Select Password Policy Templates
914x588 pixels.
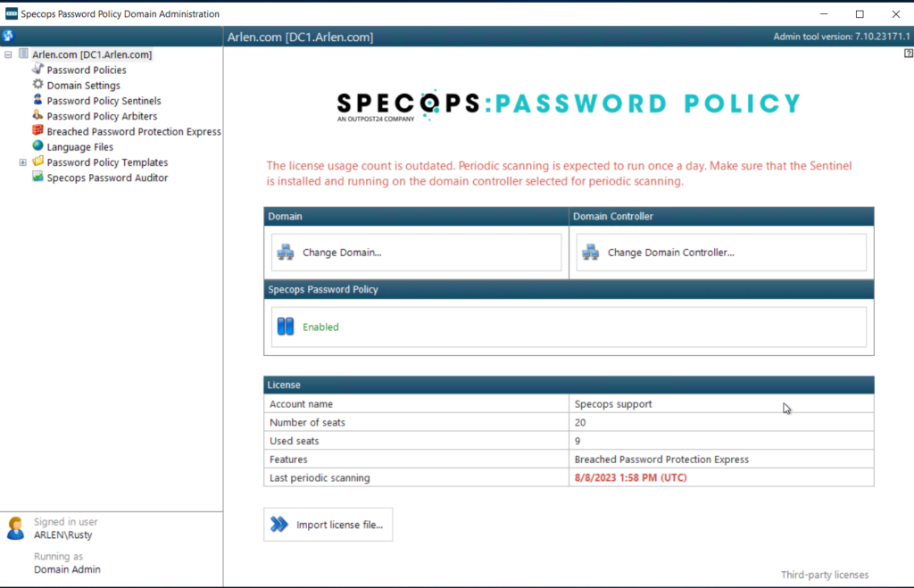tap(107, 162)
